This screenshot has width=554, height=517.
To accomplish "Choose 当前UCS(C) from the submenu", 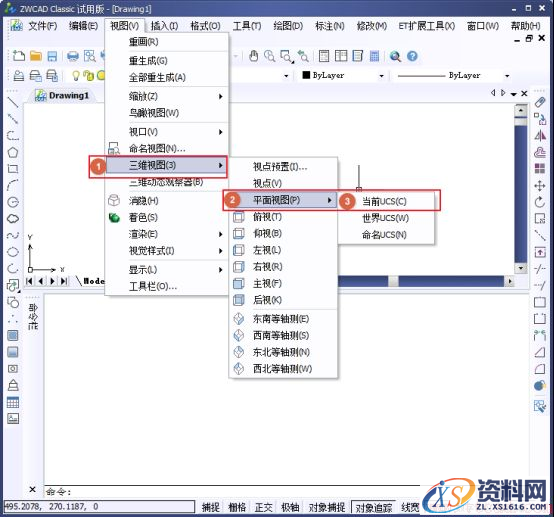I will [384, 201].
